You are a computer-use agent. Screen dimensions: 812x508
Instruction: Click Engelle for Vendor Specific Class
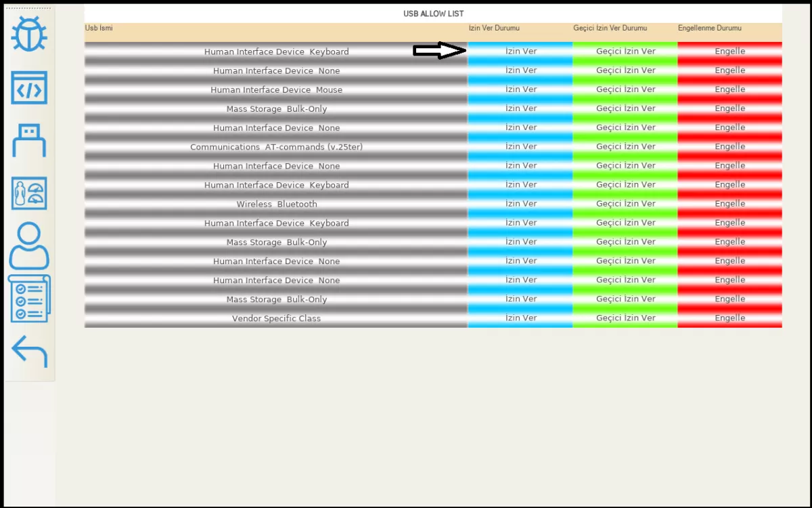(729, 318)
